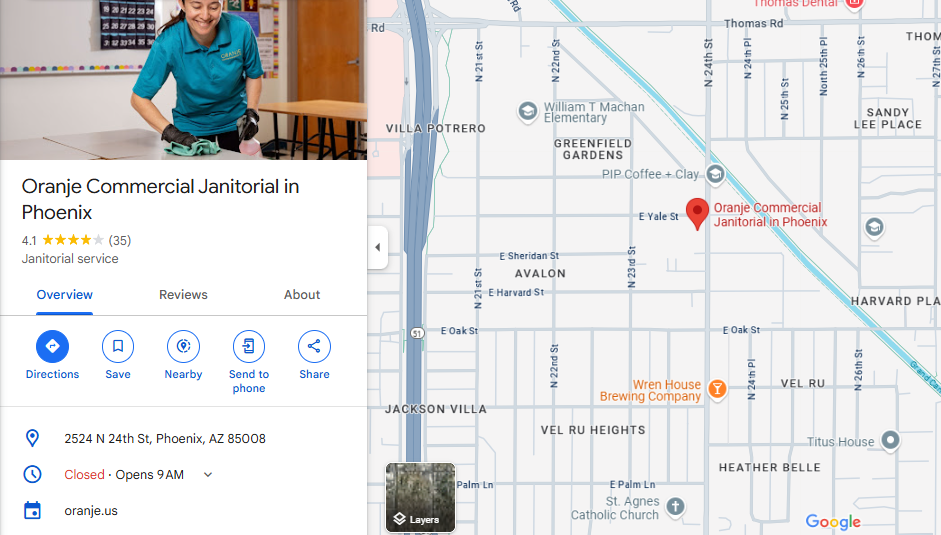The image size is (941, 535).
Task: Open Layers satellite thumbnail
Action: 420,497
